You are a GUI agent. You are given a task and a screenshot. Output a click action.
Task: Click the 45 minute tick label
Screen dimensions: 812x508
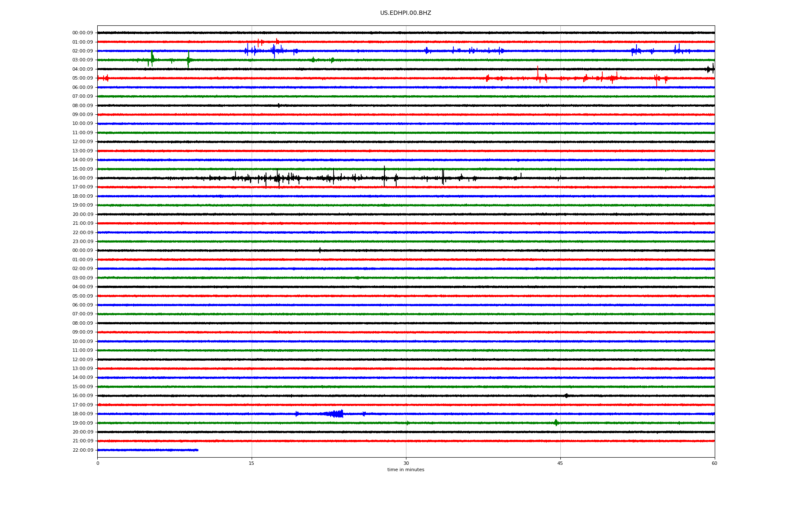(560, 463)
